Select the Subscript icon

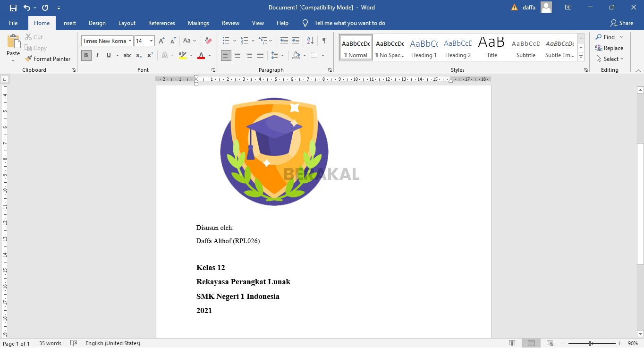[138, 55]
